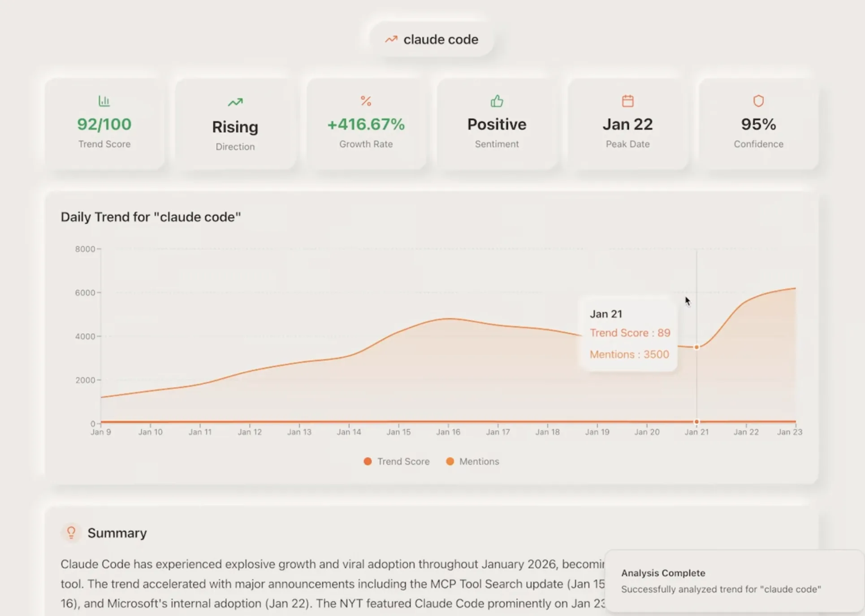The width and height of the screenshot is (865, 616).
Task: Click the rising arrow icon above Direction
Action: tap(235, 102)
